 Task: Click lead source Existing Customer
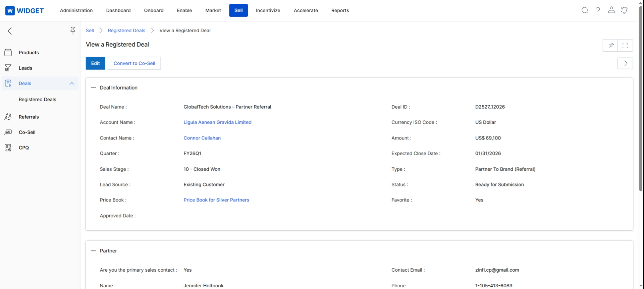[204, 185]
